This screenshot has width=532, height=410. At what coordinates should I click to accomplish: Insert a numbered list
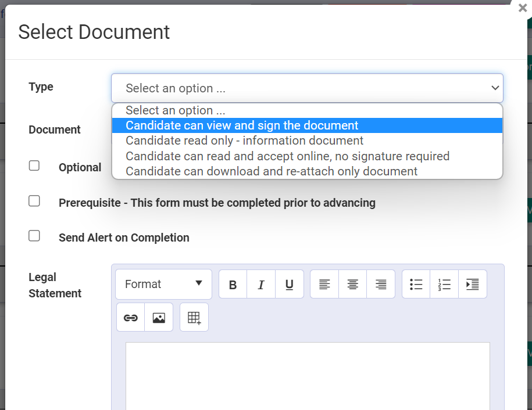(444, 285)
